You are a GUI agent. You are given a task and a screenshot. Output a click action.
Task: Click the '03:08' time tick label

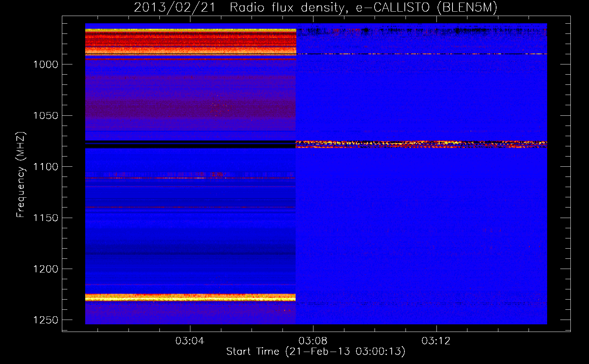pos(313,341)
